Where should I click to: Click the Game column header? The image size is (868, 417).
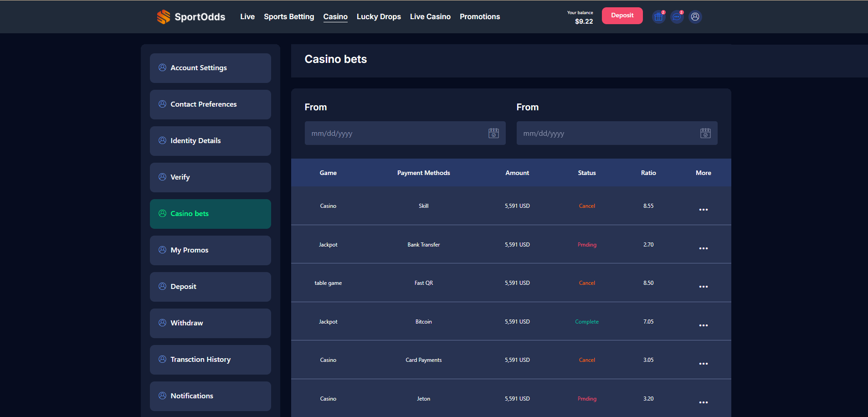click(328, 173)
